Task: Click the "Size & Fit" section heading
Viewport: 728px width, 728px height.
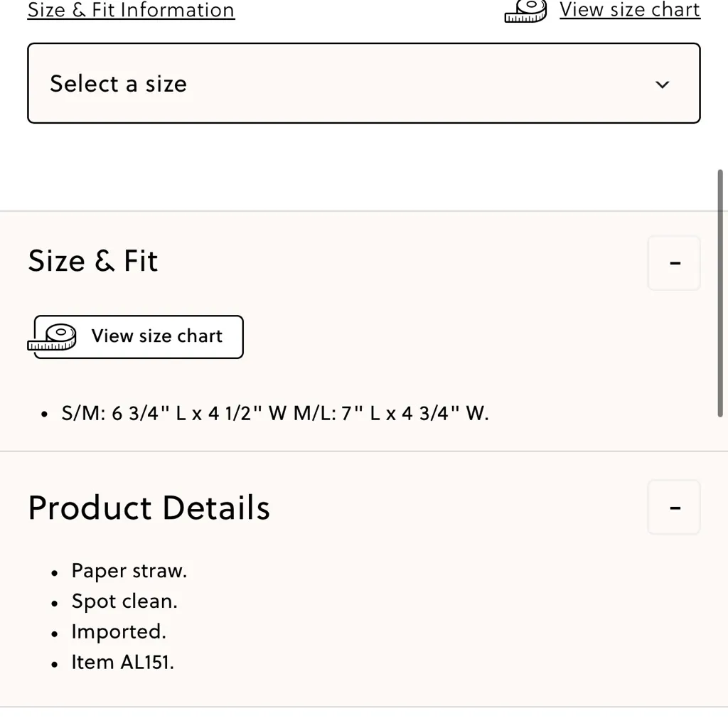Action: (92, 261)
